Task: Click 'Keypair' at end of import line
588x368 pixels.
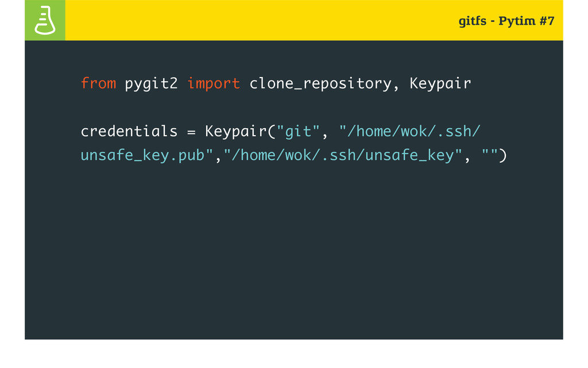Action: 440,83
